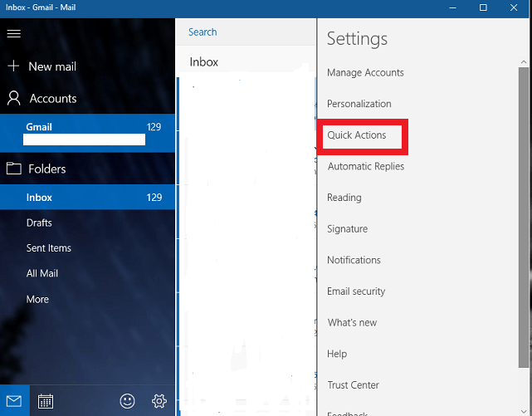Open the Help entry

point(337,354)
